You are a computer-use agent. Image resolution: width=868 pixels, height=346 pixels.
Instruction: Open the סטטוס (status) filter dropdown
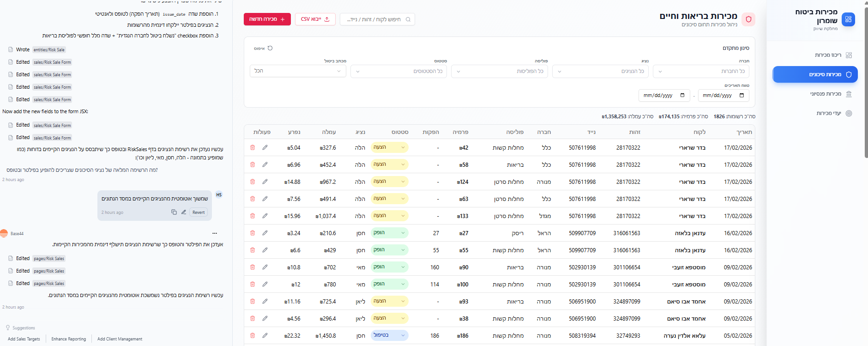[x=398, y=71]
